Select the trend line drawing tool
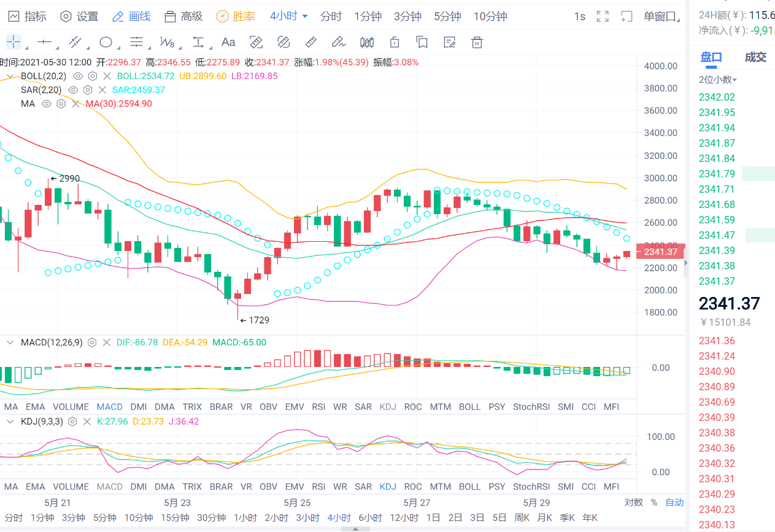The width and height of the screenshot is (775, 532). click(74, 42)
